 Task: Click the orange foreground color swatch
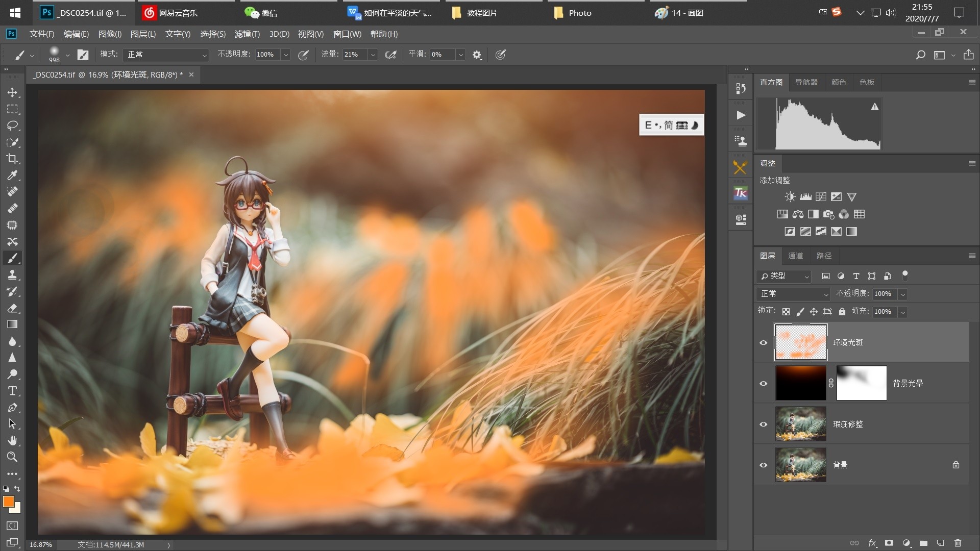[x=8, y=502]
